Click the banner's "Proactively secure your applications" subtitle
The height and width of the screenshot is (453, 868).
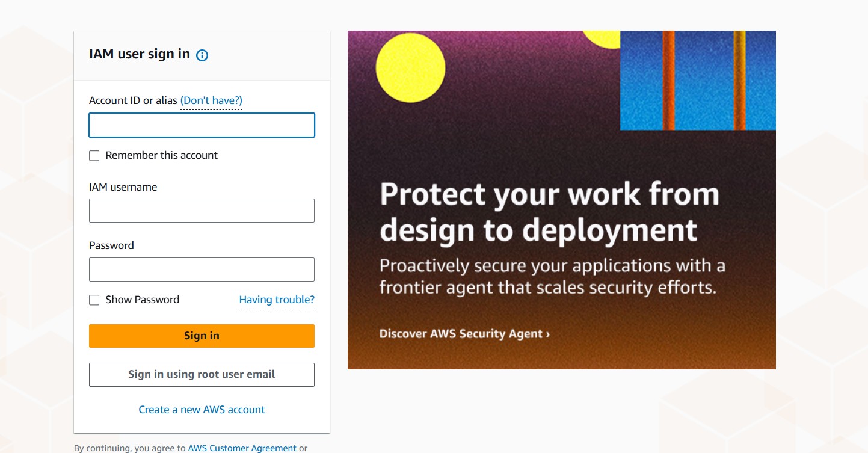[552, 276]
